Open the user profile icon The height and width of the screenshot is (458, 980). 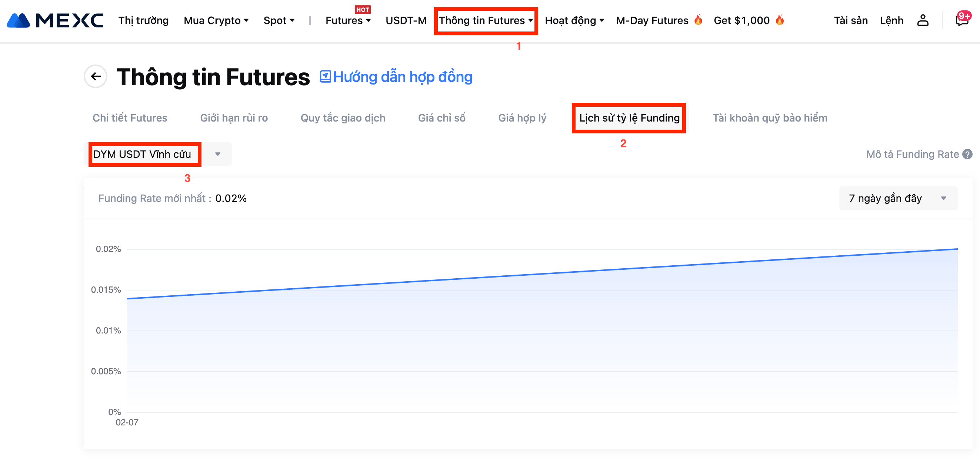pyautogui.click(x=923, y=20)
